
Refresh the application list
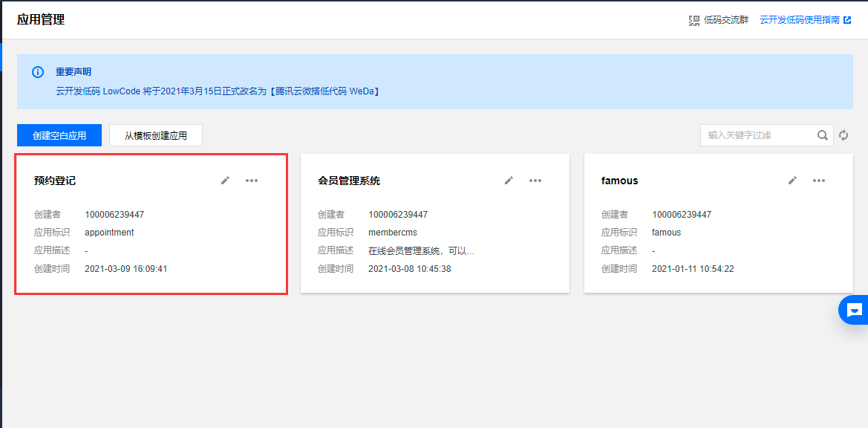click(843, 135)
